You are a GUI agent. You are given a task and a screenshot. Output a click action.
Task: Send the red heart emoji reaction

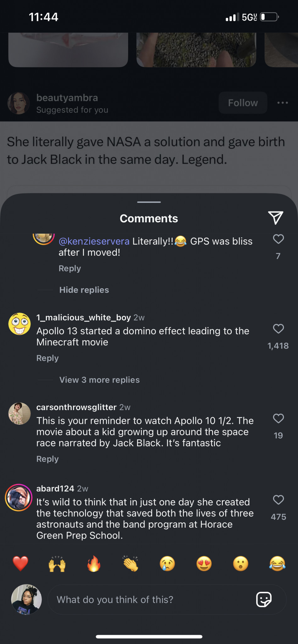pos(20,563)
